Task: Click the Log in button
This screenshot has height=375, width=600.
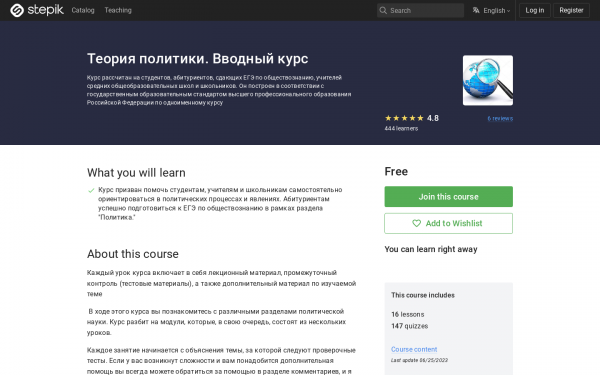Action: [535, 10]
